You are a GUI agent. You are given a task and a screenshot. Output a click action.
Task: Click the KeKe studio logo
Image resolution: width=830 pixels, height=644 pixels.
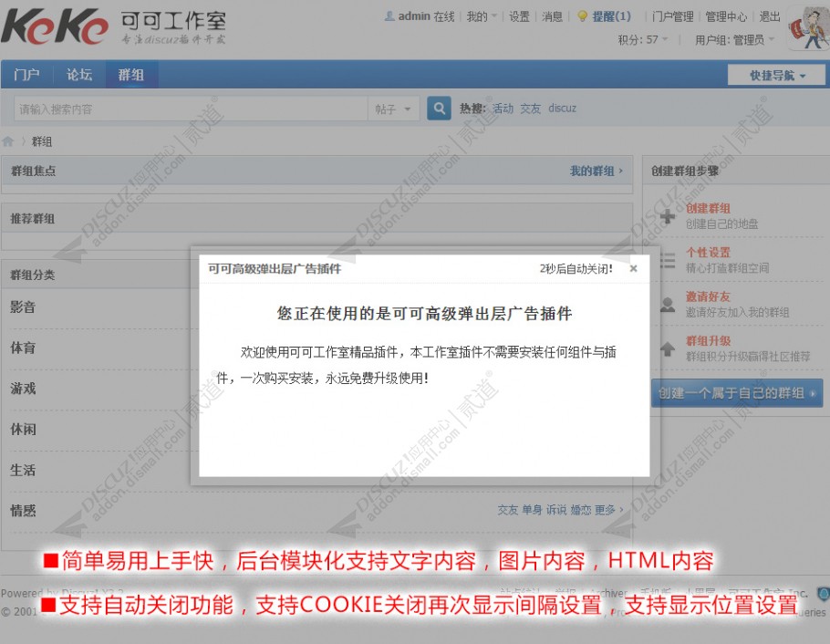[55, 27]
